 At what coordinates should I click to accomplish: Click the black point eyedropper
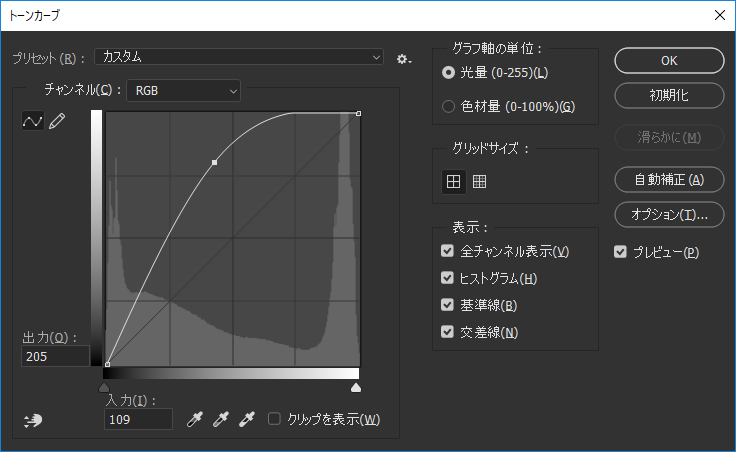click(x=196, y=419)
